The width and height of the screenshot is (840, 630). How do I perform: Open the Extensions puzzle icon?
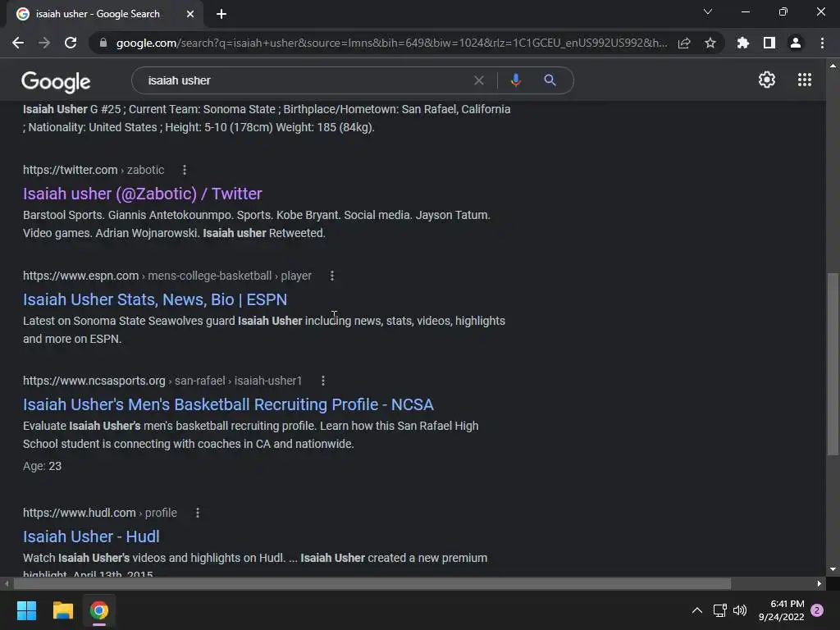743,43
